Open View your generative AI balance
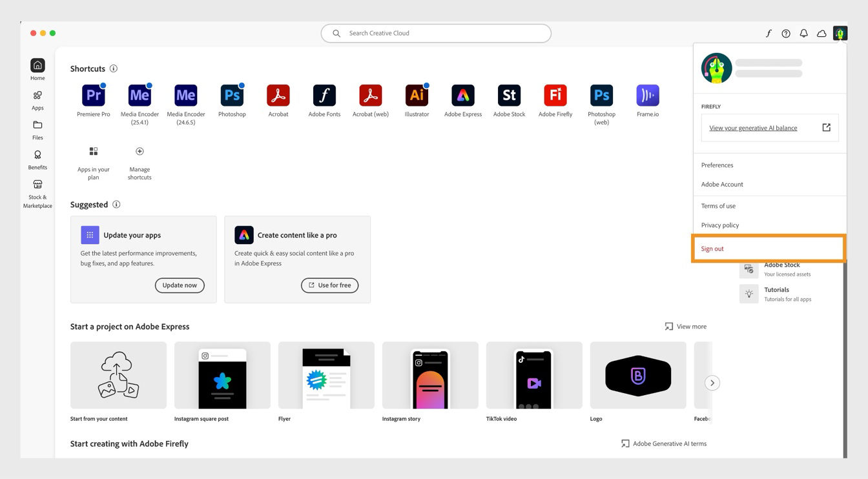The width and height of the screenshot is (868, 479). (753, 127)
